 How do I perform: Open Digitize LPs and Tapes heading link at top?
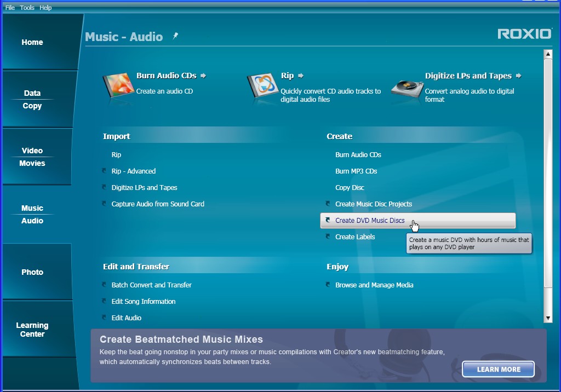coord(468,76)
